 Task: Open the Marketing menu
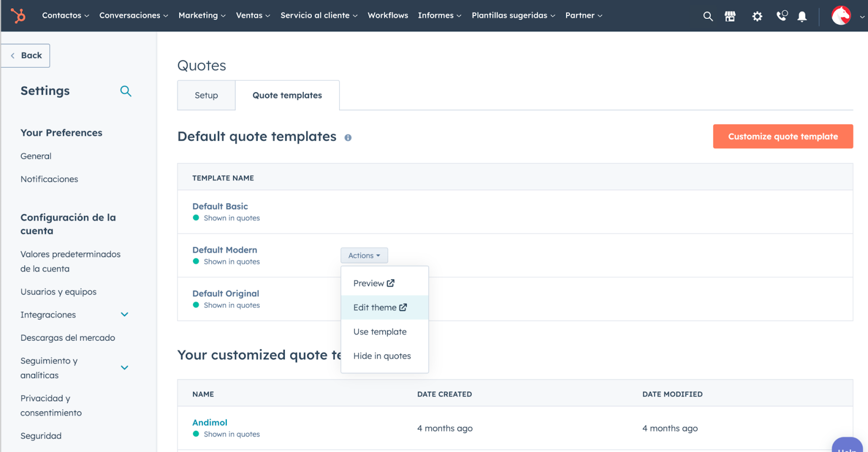(202, 16)
